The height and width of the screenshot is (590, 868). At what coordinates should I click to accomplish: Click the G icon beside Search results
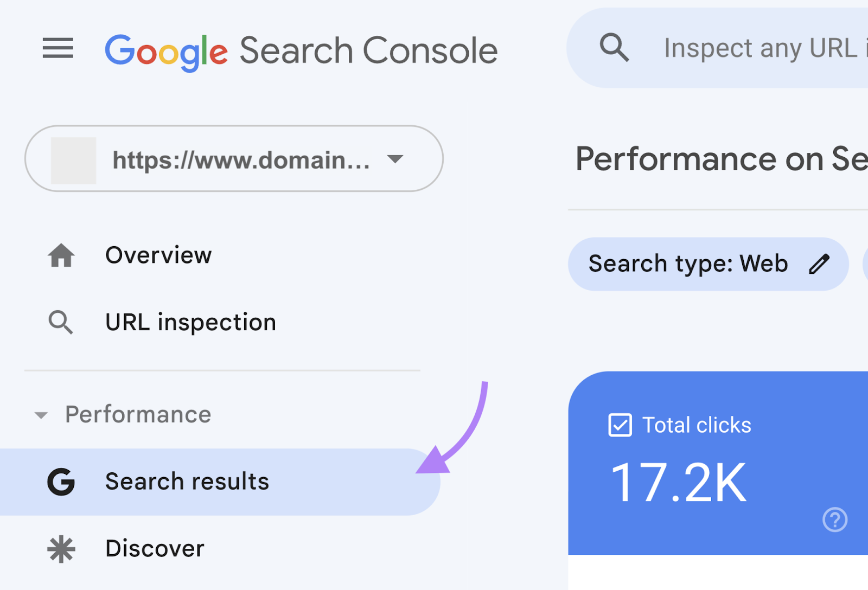pyautogui.click(x=61, y=482)
